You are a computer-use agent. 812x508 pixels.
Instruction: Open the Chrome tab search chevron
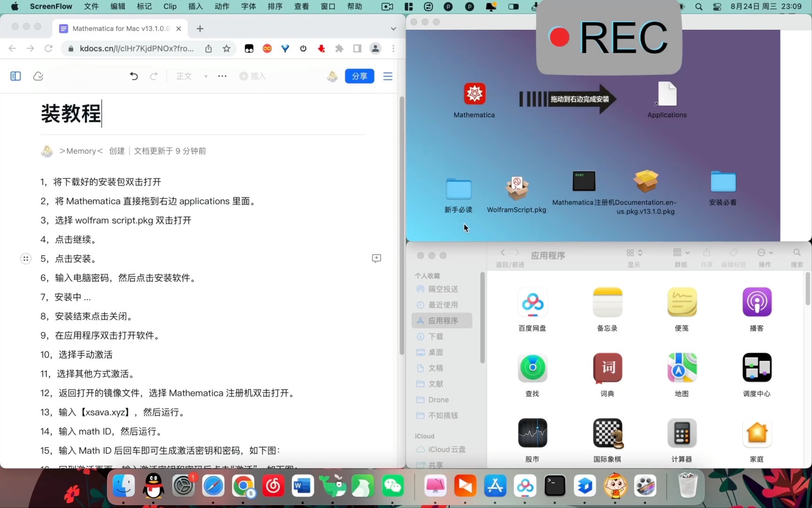click(393, 29)
